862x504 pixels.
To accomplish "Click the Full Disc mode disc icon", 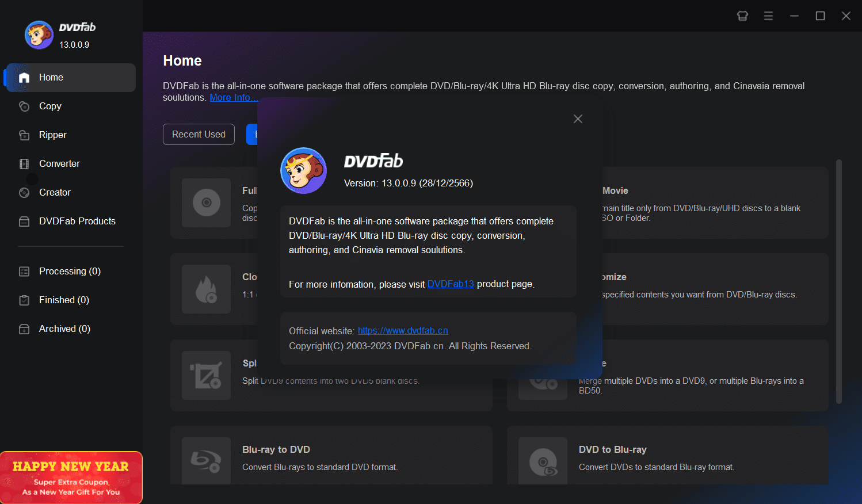I will (x=207, y=203).
